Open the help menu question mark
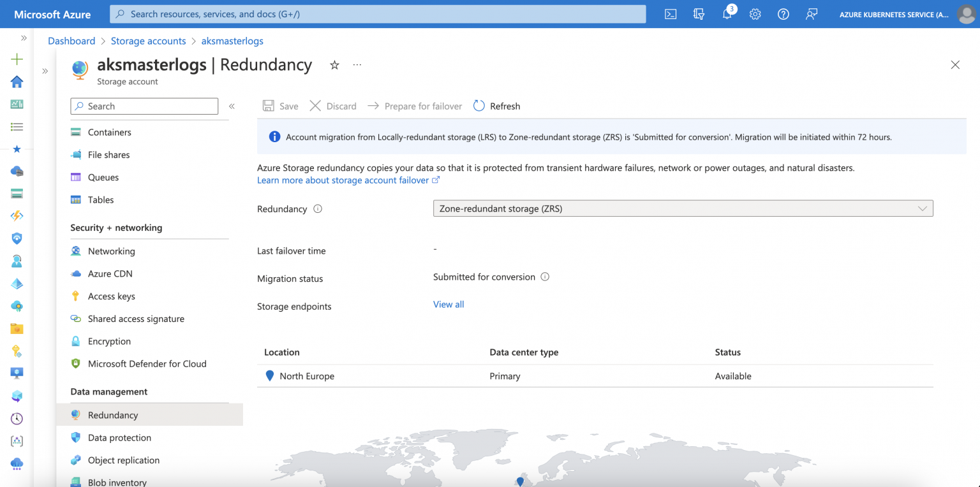This screenshot has width=980, height=487. click(783, 14)
